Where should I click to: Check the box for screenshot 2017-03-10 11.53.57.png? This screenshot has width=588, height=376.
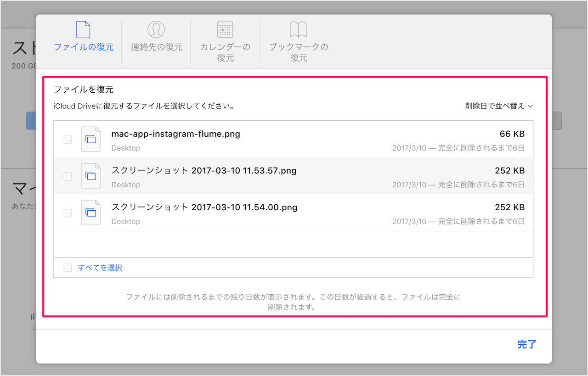click(68, 176)
